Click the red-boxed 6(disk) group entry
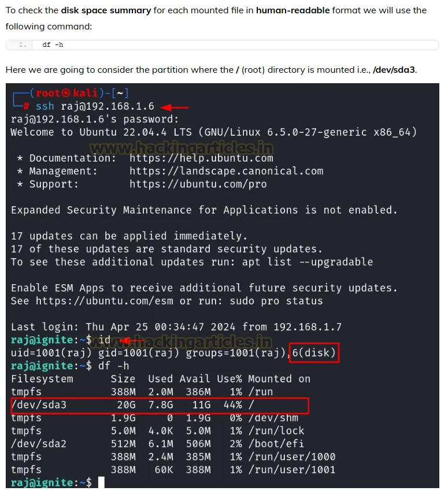 coord(314,353)
